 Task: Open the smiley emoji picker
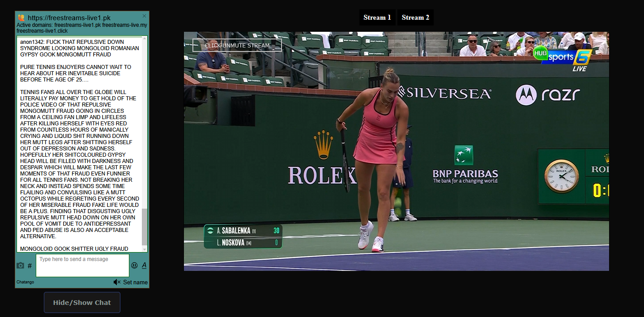tap(134, 266)
